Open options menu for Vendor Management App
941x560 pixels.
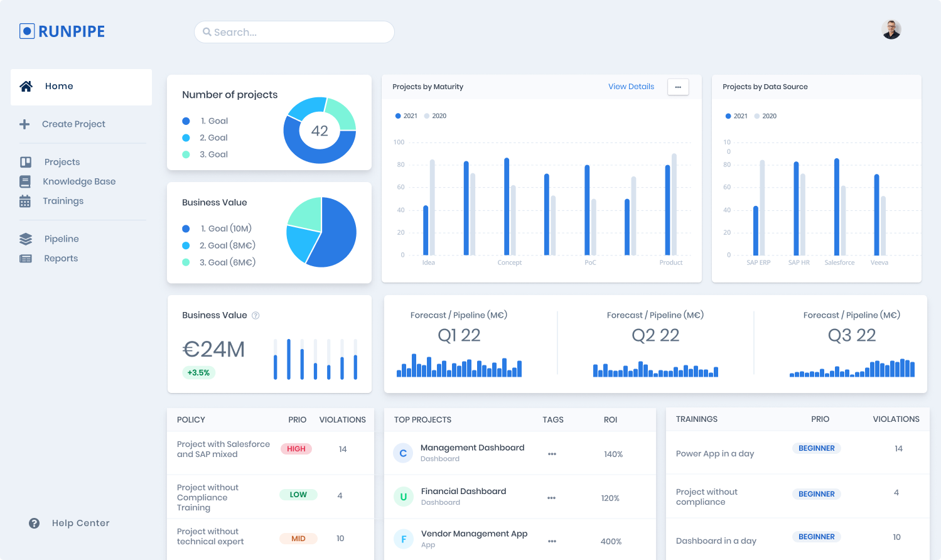[x=551, y=541]
